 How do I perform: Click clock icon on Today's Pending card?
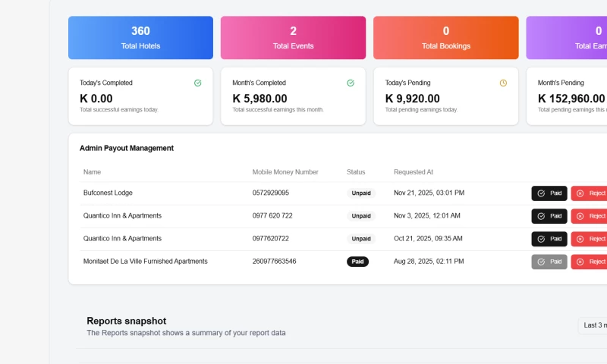503,83
